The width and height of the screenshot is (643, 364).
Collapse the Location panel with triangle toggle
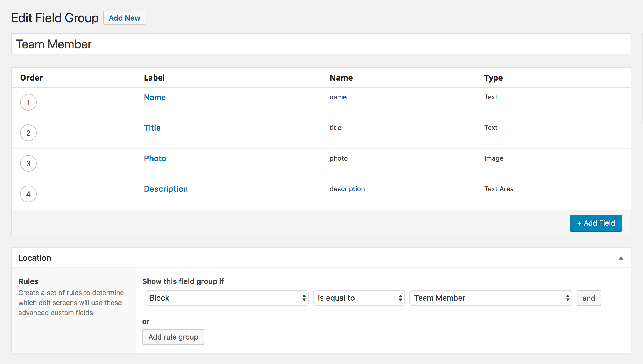(x=621, y=258)
